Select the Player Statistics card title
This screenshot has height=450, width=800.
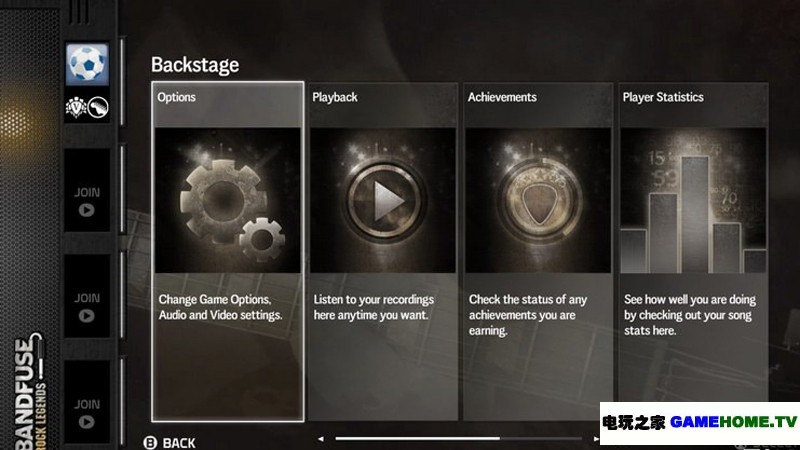663,97
